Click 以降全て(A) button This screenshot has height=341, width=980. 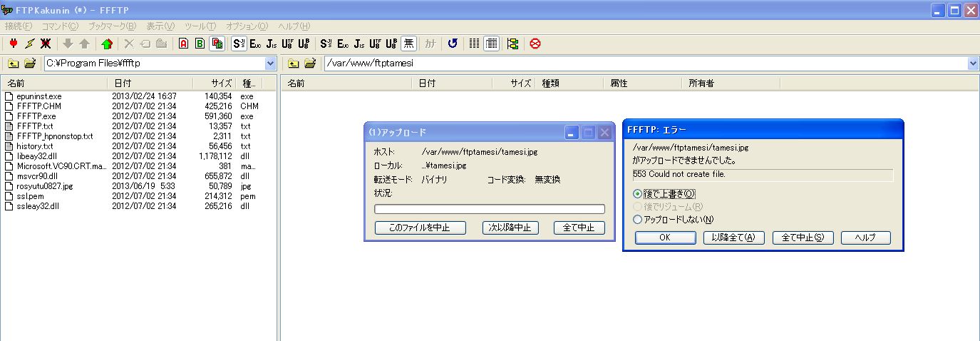[x=733, y=238]
